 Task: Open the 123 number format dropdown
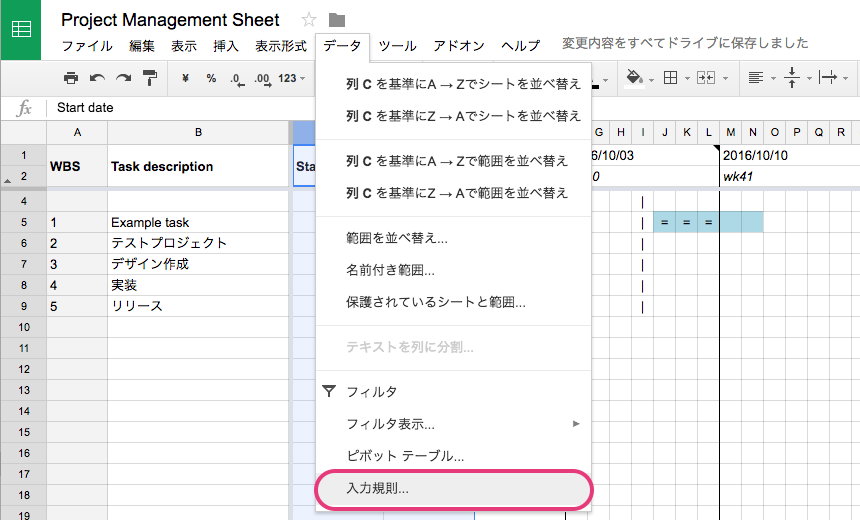click(x=291, y=78)
